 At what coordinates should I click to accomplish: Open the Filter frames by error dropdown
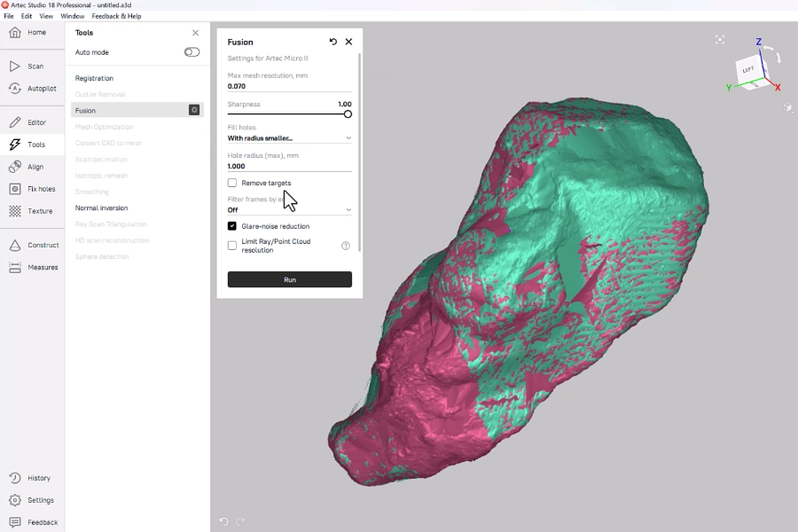point(289,210)
